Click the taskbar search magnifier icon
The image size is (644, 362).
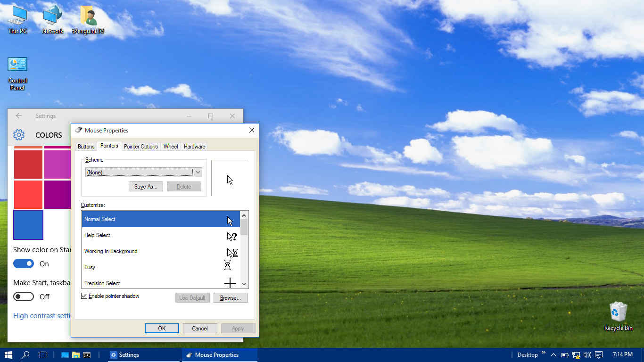25,355
